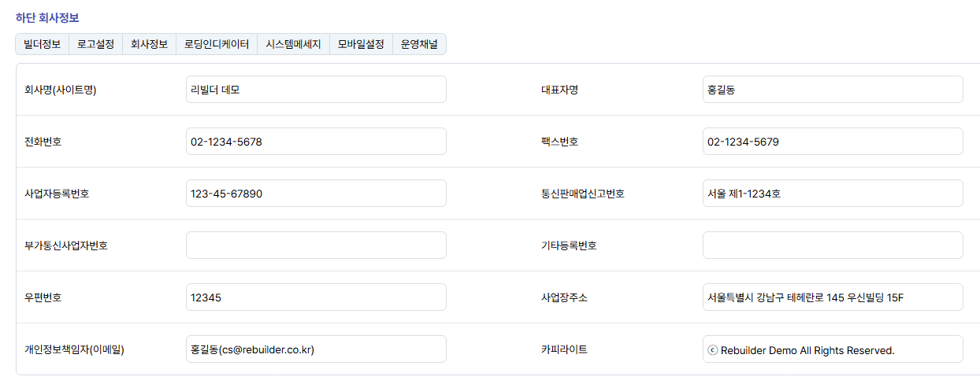
Task: Click the empty 부가통신사업자번호 field
Action: coord(316,246)
